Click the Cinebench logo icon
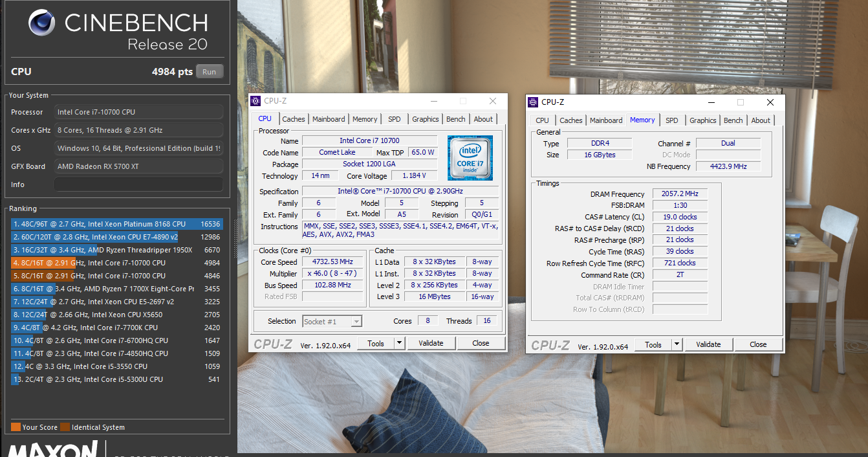The image size is (868, 457). [43, 24]
